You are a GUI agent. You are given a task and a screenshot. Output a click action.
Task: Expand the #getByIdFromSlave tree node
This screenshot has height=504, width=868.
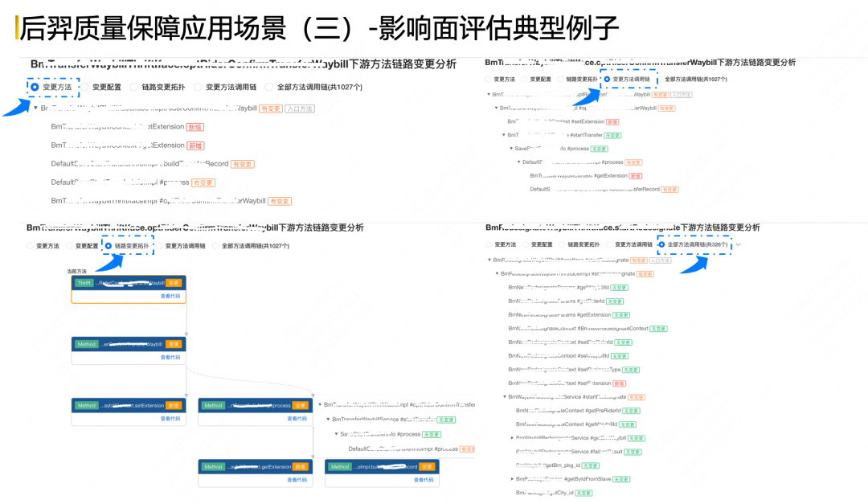point(512,479)
